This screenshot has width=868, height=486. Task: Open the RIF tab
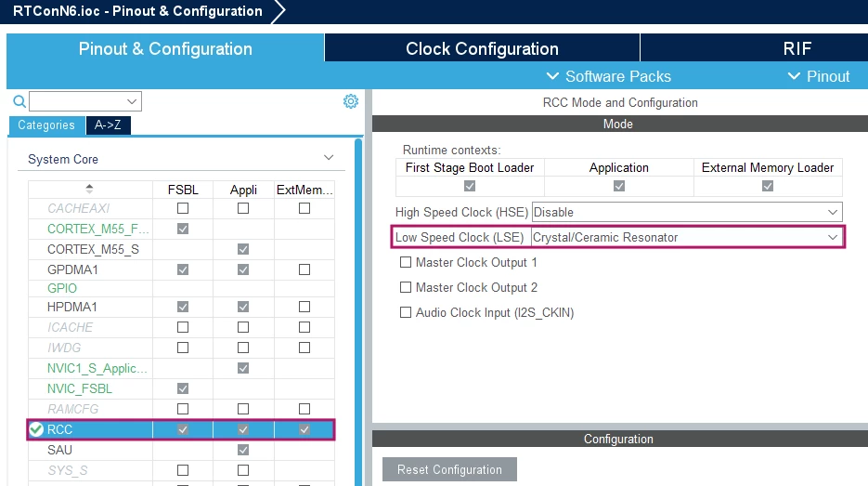[x=797, y=48]
